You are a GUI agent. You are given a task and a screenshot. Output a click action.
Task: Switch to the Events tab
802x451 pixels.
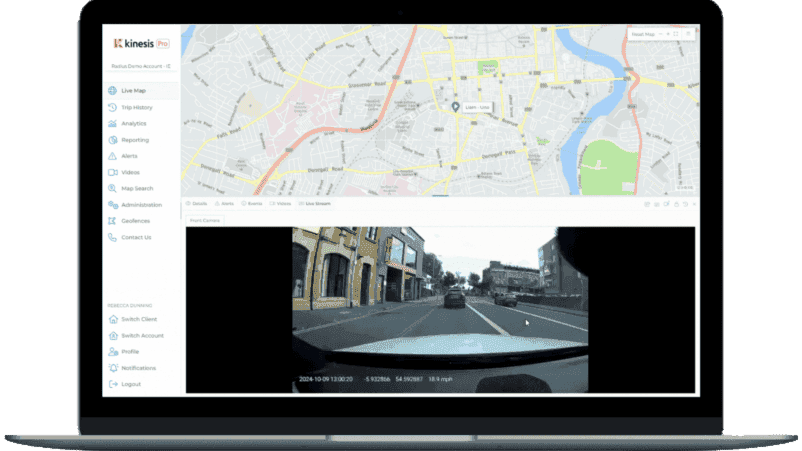251,203
